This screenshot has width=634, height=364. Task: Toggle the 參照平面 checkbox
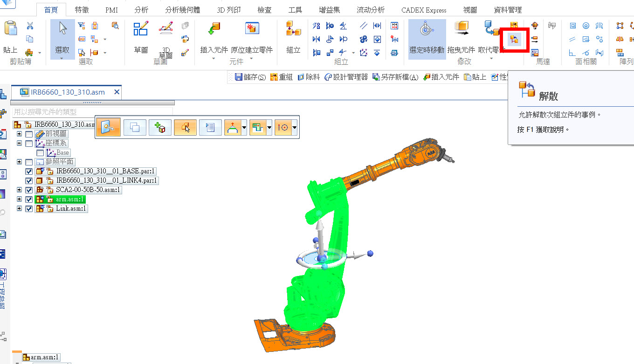[x=29, y=162]
